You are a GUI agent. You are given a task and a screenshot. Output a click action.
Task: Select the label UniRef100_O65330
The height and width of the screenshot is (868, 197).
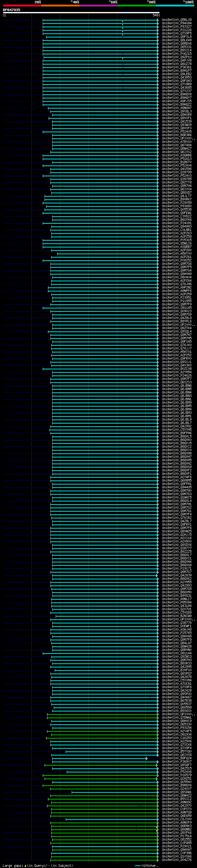176,724
